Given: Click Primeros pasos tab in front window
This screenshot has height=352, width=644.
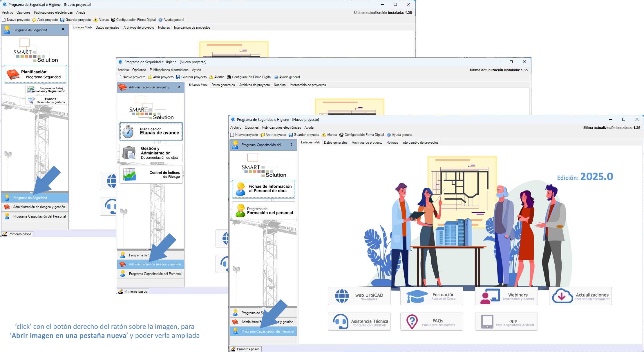Looking at the screenshot, I should coord(245,349).
